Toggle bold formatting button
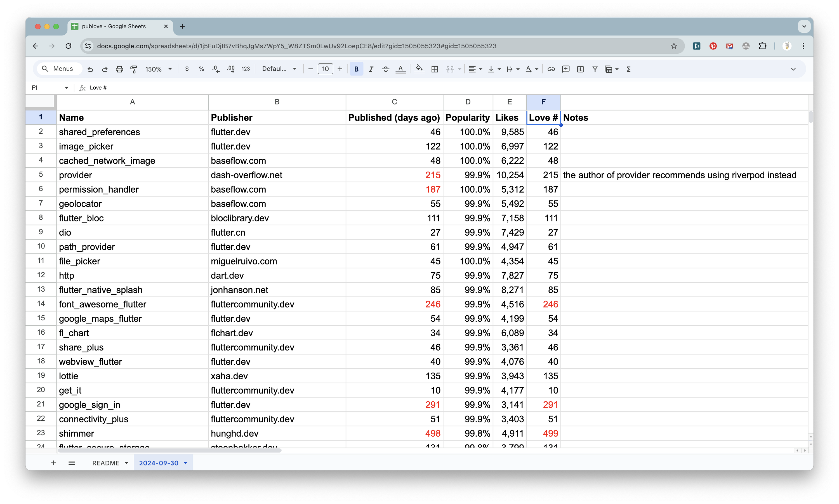Viewport: 839px width, 504px height. 356,69
